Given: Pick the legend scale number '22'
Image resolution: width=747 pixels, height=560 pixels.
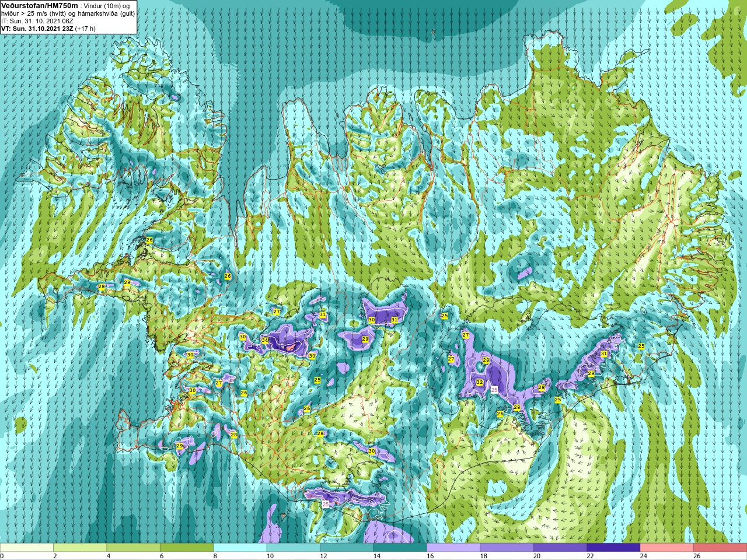Looking at the screenshot, I should (x=590, y=556).
